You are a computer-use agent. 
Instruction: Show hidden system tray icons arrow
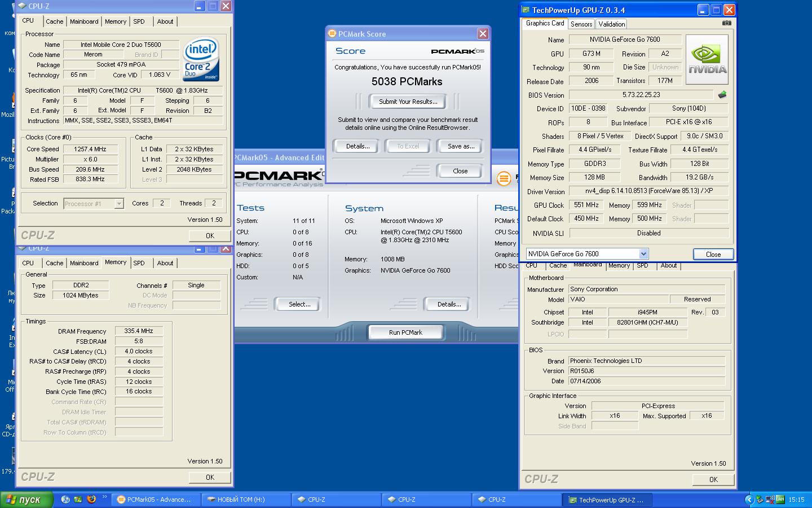(x=749, y=500)
